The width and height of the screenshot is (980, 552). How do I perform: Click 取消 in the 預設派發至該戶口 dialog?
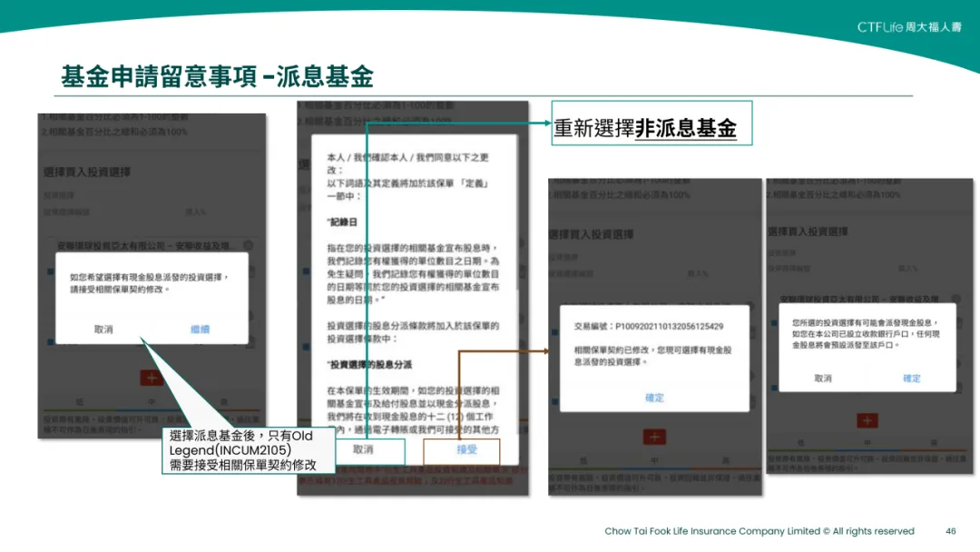(823, 379)
